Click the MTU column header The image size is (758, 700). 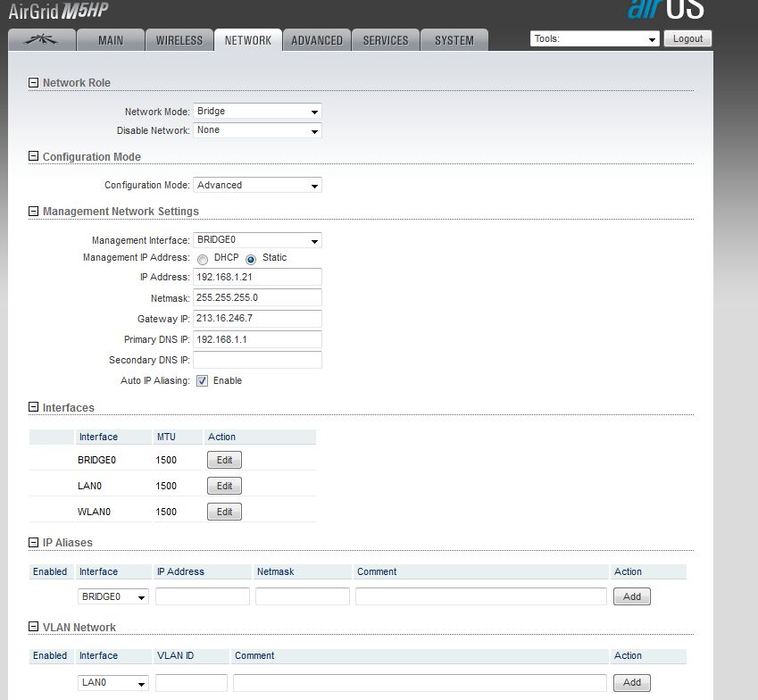(166, 437)
